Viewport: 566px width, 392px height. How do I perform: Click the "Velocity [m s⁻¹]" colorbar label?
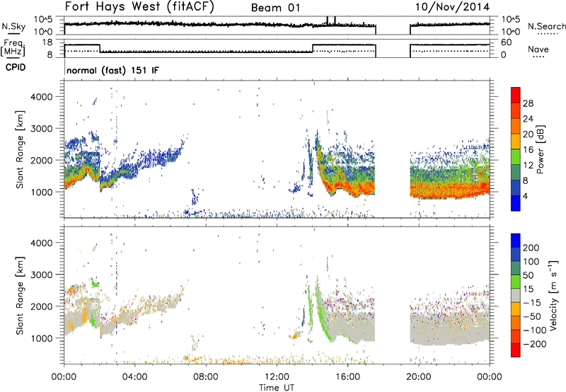553,295
